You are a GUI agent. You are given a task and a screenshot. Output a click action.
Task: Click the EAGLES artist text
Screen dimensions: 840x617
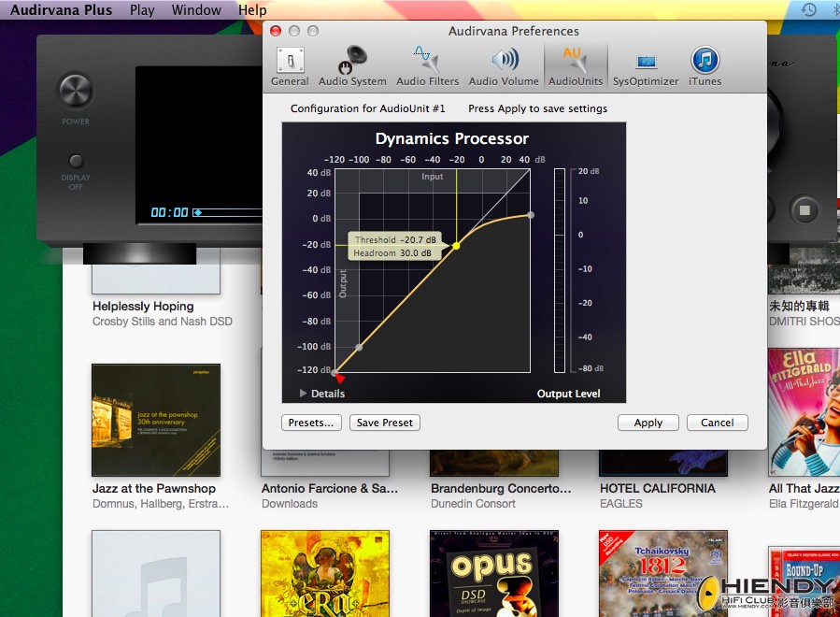click(621, 503)
